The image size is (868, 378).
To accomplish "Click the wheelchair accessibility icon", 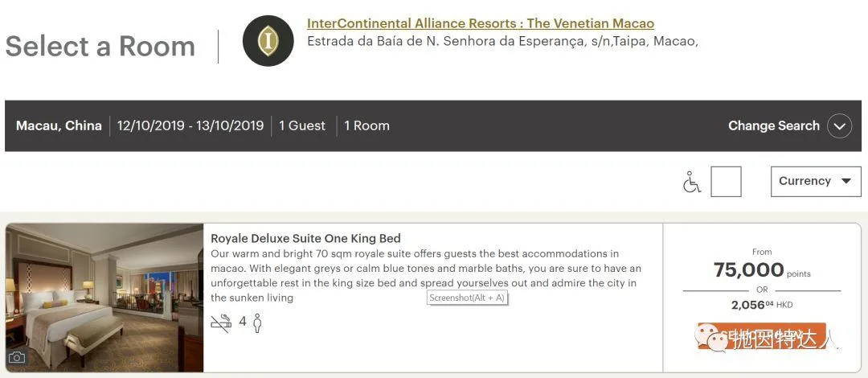I will [691, 183].
